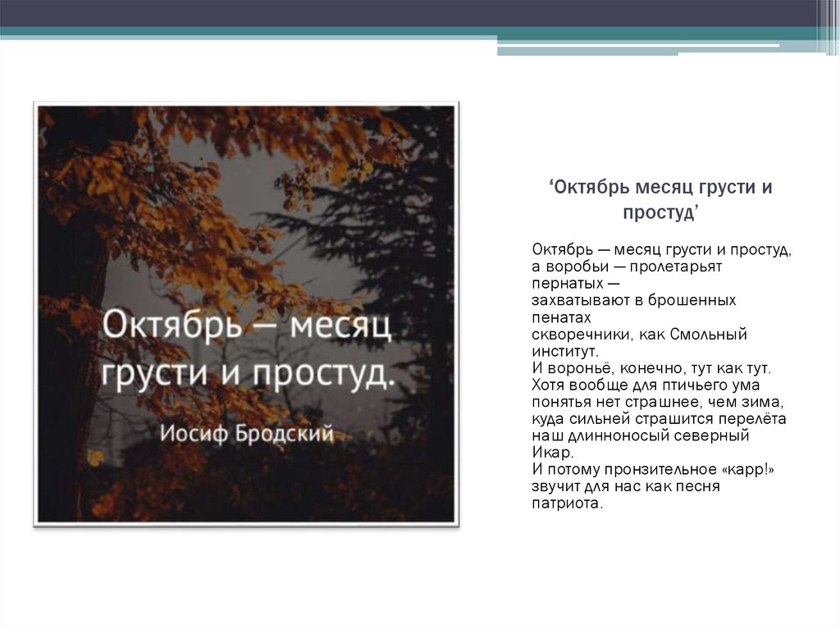Click the first poem line starting with 'Октябрь —'
Image resolution: width=840 pixels, height=629 pixels.
tap(661, 248)
